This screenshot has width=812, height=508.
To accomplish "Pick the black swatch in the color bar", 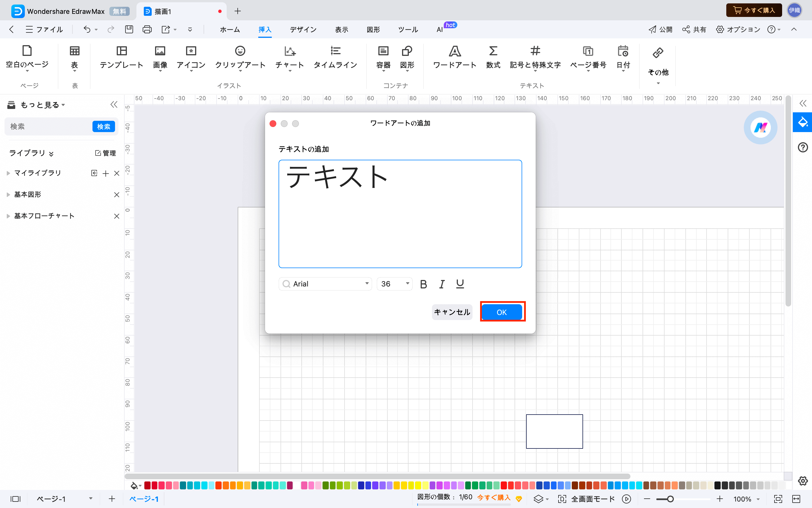I will coord(717,485).
